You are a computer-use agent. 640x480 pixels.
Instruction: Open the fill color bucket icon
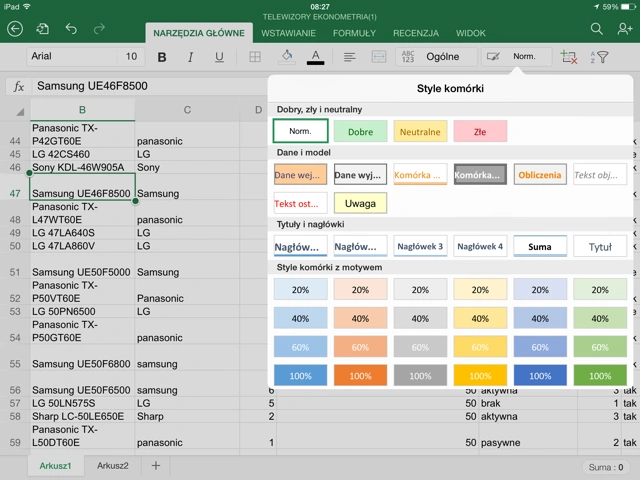click(x=287, y=57)
